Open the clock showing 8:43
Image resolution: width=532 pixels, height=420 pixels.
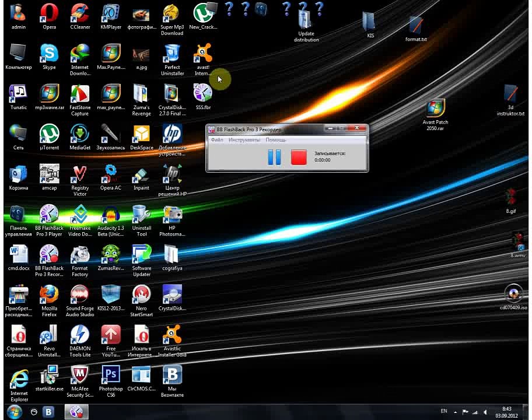(x=506, y=412)
